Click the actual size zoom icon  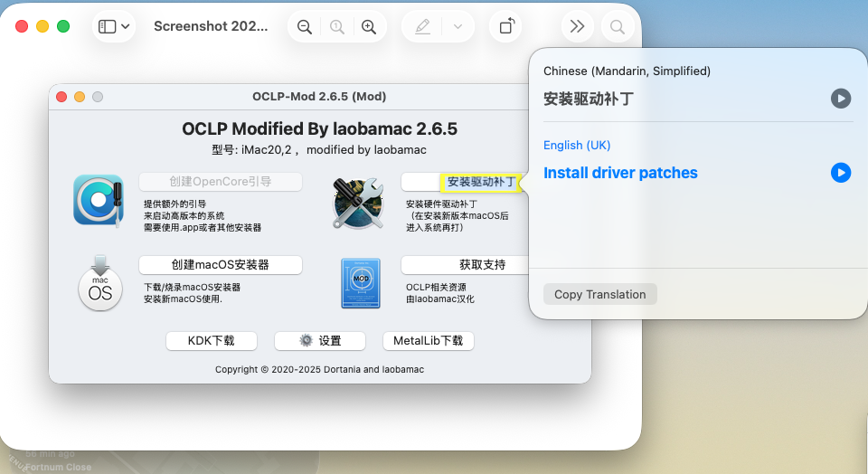[x=337, y=27]
